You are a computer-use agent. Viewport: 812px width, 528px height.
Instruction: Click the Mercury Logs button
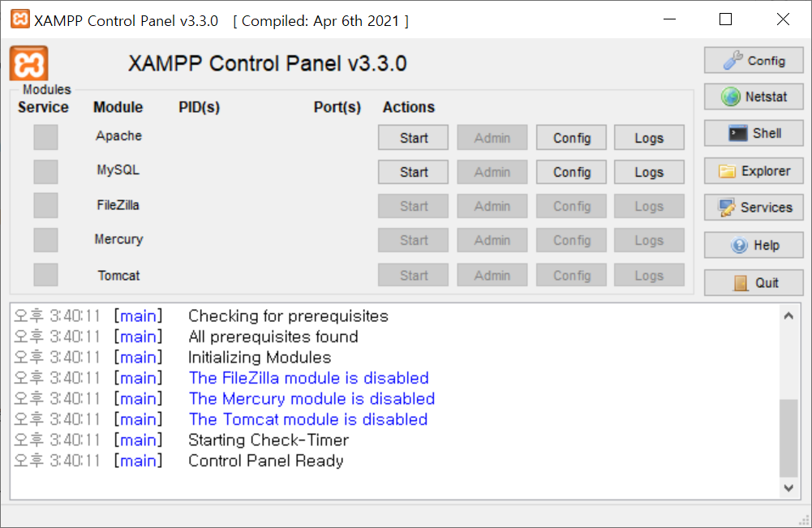tap(649, 240)
